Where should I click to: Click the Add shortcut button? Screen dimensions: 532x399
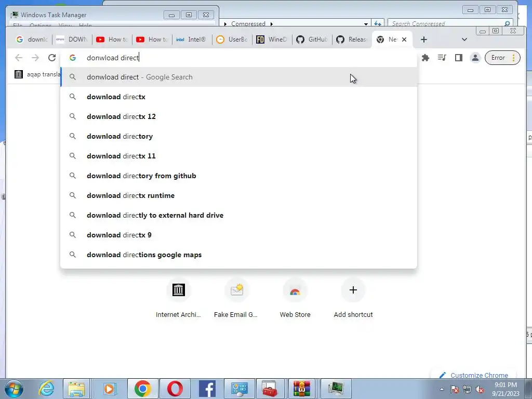(x=353, y=299)
